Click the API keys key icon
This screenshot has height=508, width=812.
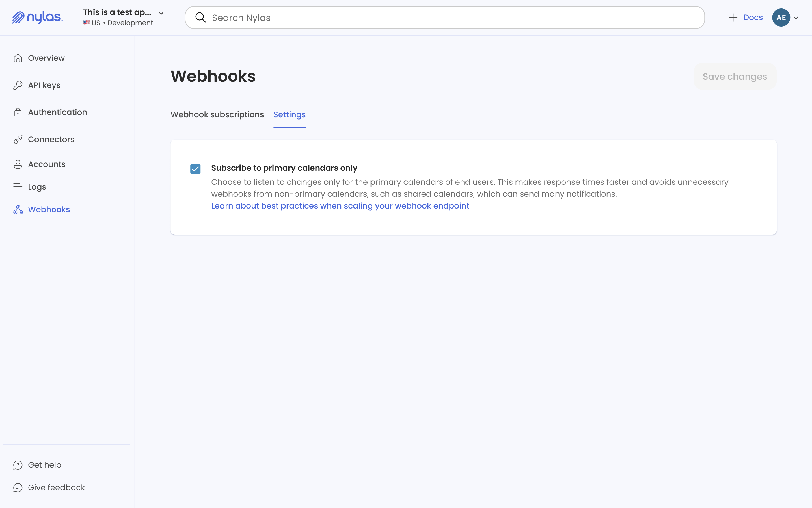pos(18,85)
